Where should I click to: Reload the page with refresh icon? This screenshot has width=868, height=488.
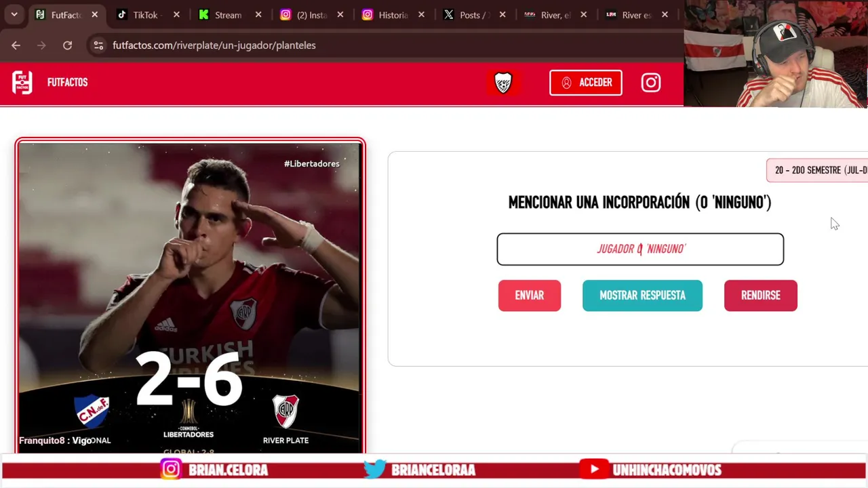[x=67, y=45]
